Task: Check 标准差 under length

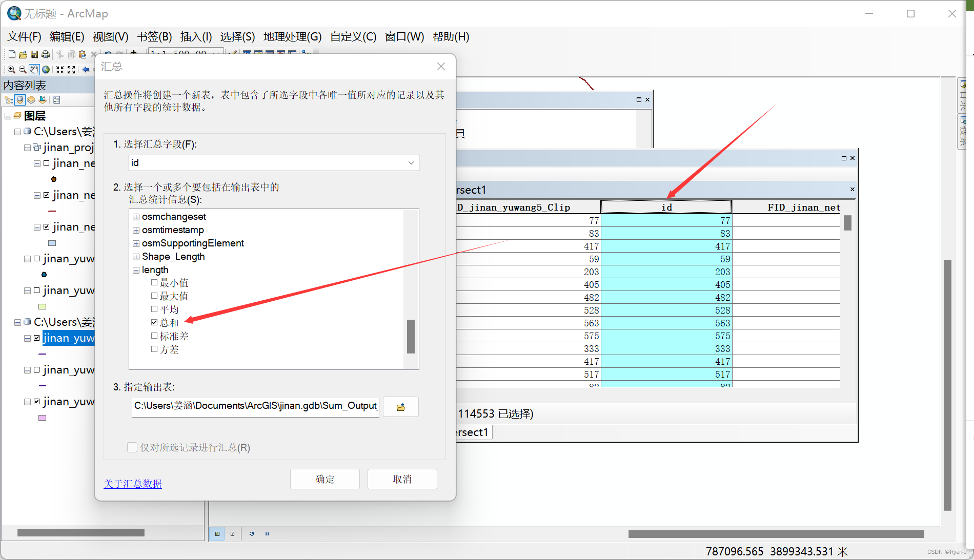Action: pos(154,336)
